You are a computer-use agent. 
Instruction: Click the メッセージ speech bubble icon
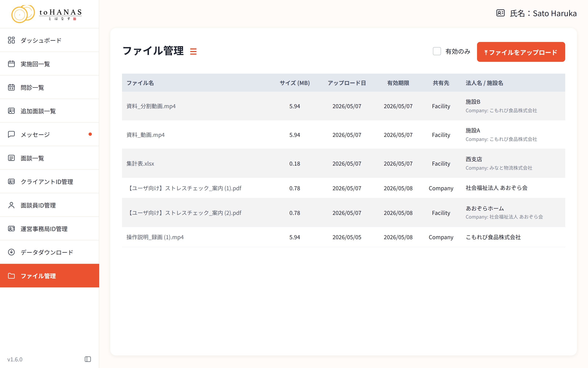tap(11, 134)
